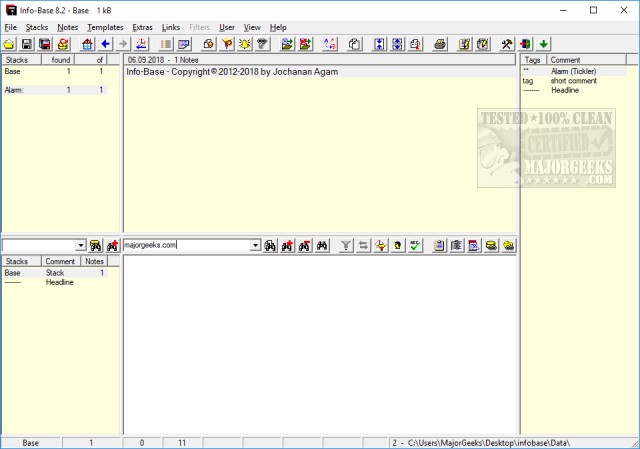Screen dimensions: 640x449
Task: Click the green checkmark icon in search bar
Action: tap(414, 245)
